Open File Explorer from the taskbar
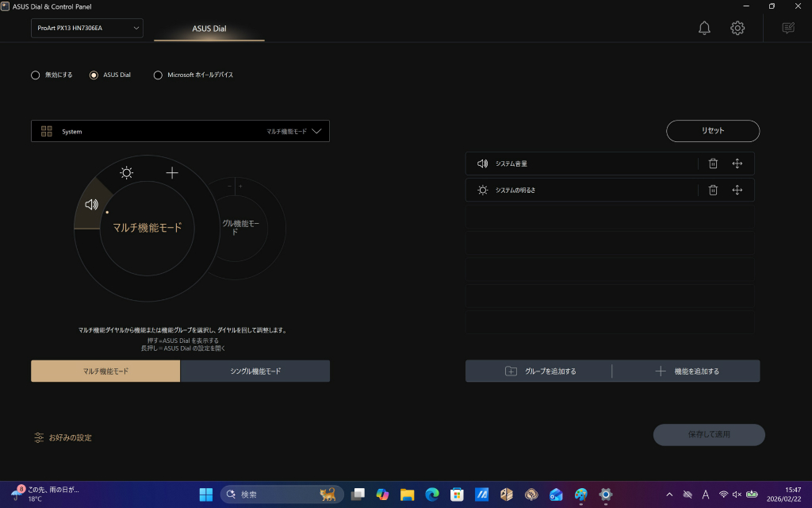 point(407,495)
